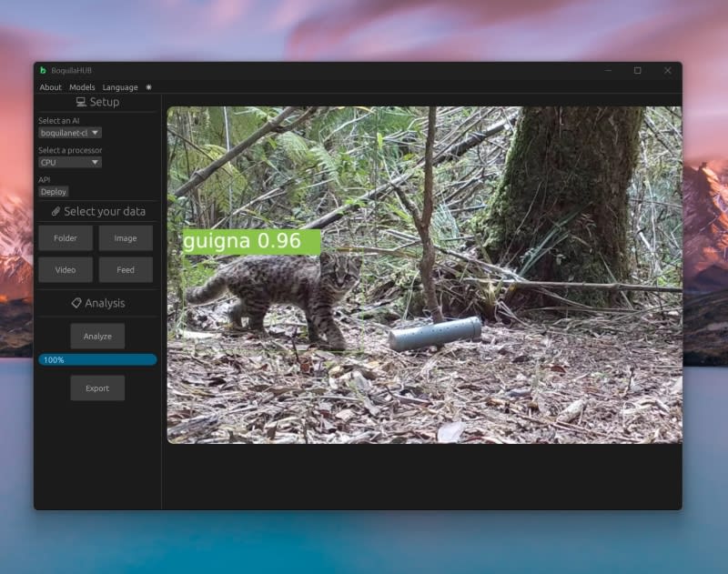Viewport: 728px width, 574px height.
Task: Click the paperclip icon beside Select your data
Action: pyautogui.click(x=56, y=211)
